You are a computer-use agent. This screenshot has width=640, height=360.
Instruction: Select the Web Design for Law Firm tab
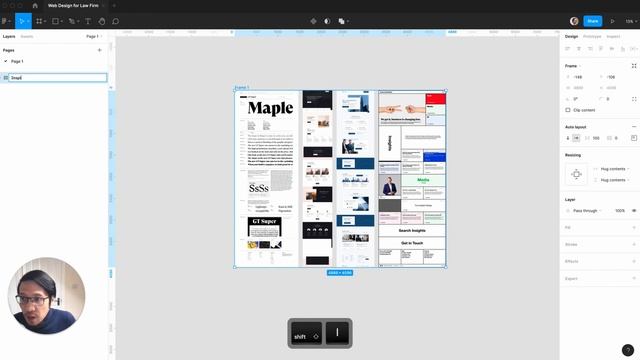pos(73,6)
